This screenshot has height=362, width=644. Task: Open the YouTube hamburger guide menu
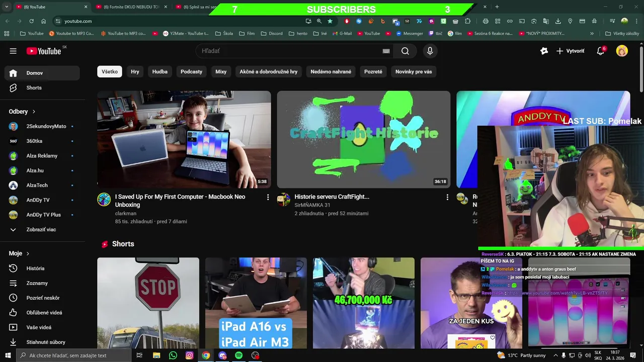(x=13, y=51)
